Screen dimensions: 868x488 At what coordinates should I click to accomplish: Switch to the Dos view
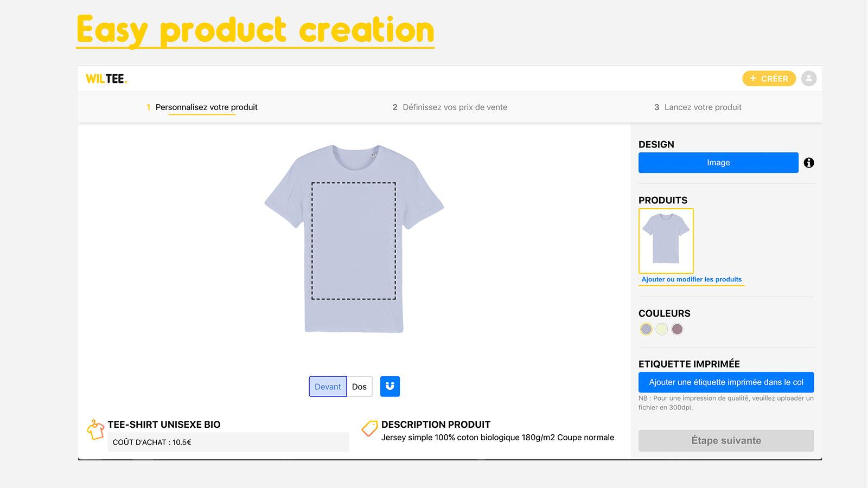359,386
